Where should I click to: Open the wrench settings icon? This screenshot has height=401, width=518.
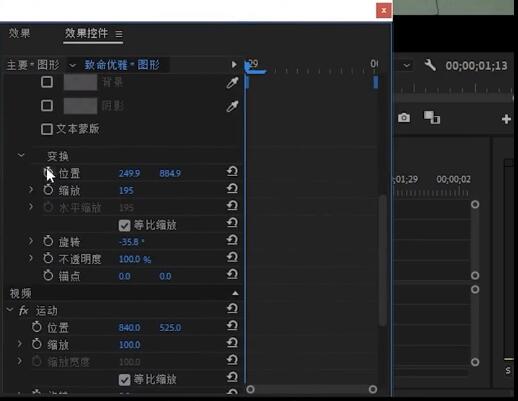(x=430, y=65)
